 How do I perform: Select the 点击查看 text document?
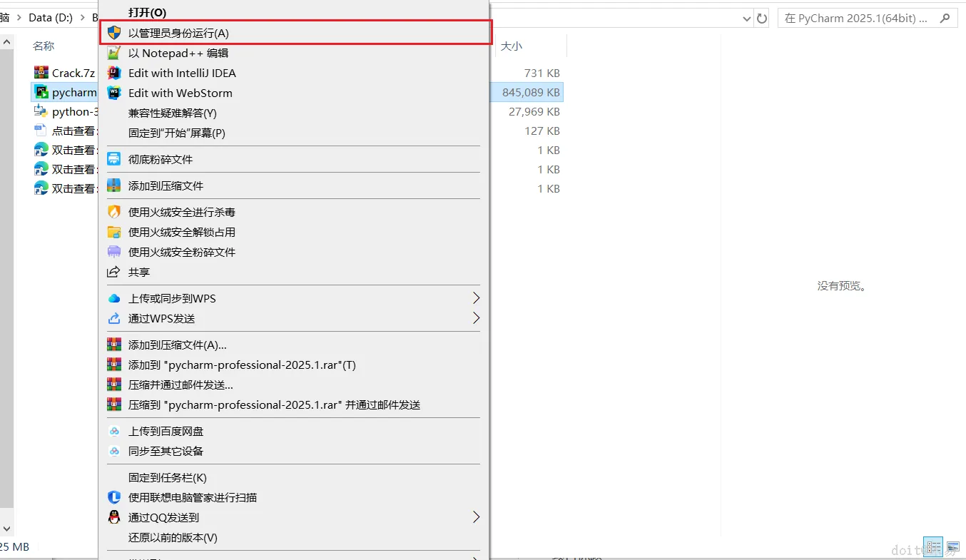point(65,131)
